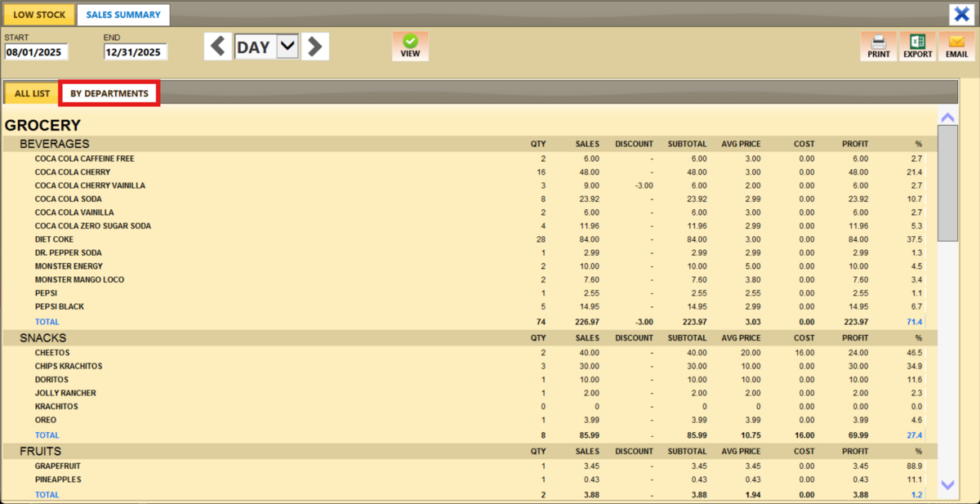
Task: Click the -3.00 discount on Cherry Vainilla
Action: click(x=644, y=185)
